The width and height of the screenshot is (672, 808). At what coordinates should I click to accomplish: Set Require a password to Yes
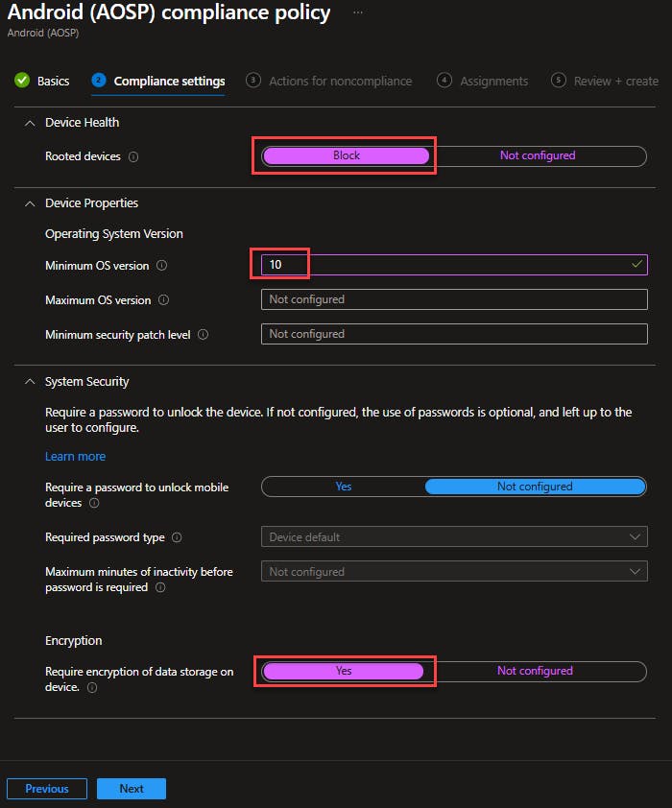pyautogui.click(x=344, y=487)
